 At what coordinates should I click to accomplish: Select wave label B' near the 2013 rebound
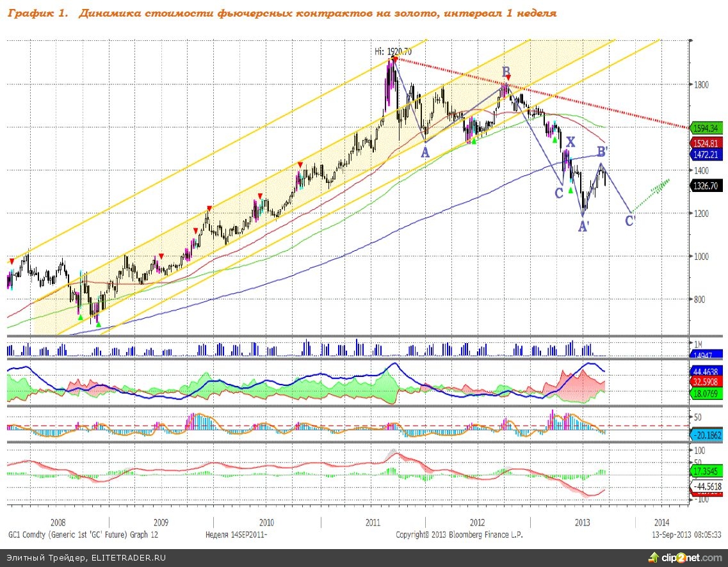pyautogui.click(x=603, y=152)
